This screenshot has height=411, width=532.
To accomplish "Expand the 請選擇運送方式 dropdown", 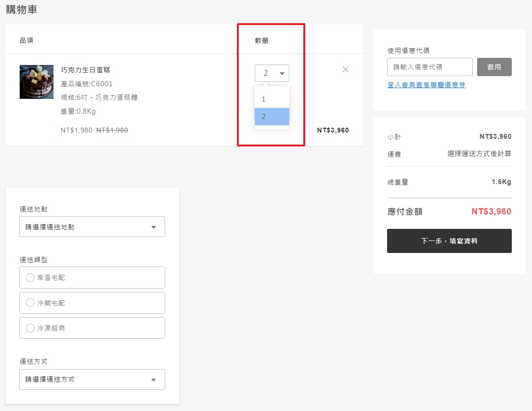I will [x=92, y=380].
